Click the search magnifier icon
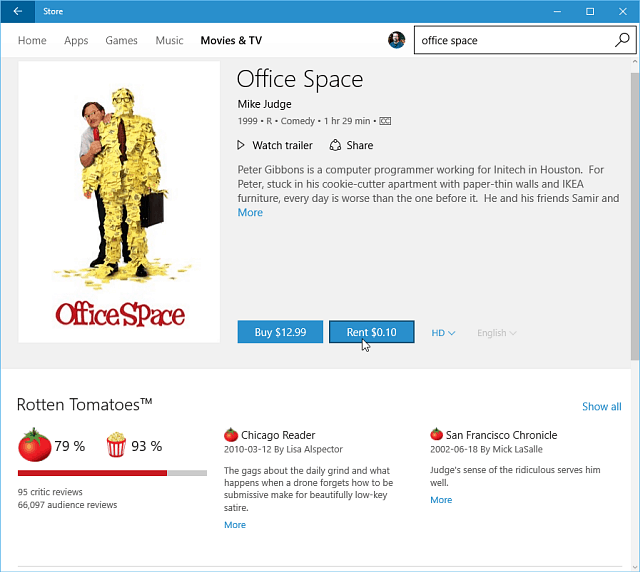Image resolution: width=640 pixels, height=572 pixels. 622,40
